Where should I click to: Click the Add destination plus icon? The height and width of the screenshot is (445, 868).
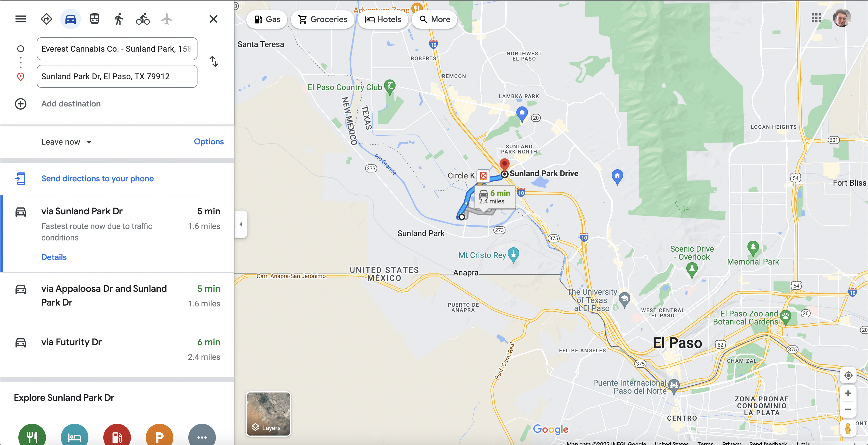pyautogui.click(x=21, y=104)
